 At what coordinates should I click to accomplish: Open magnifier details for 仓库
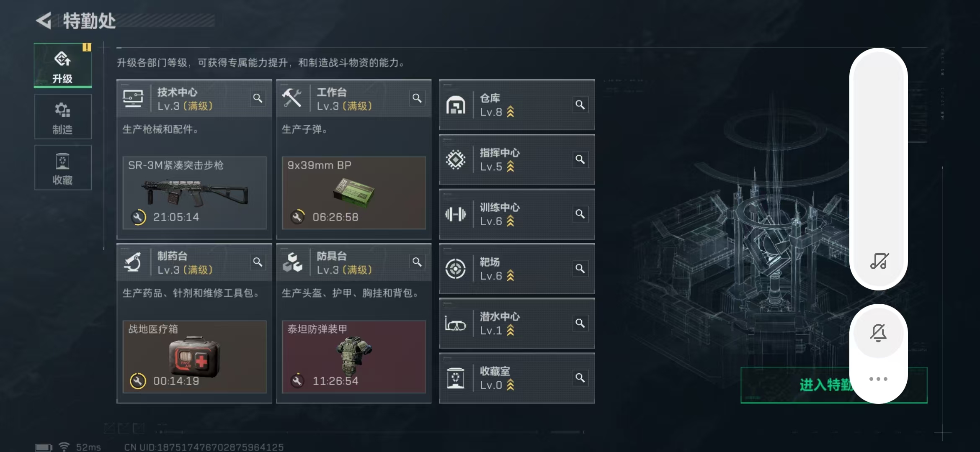click(x=580, y=105)
